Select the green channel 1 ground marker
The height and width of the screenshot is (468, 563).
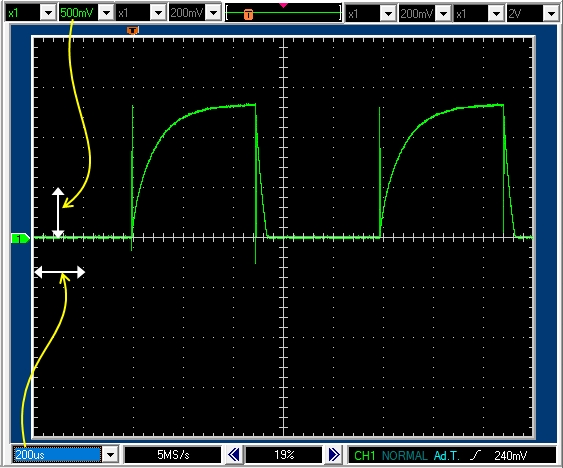(20, 238)
